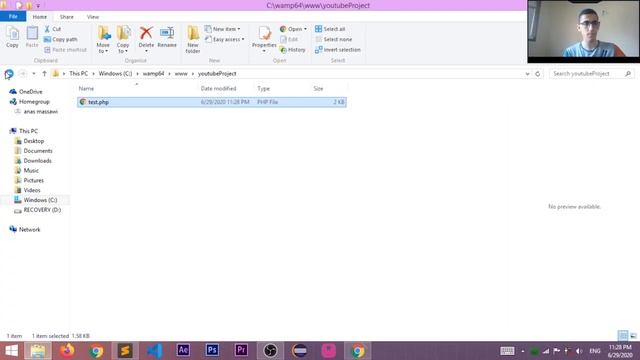Click the Copy ribbon button
Screen dimensions: 640x360
(12, 37)
